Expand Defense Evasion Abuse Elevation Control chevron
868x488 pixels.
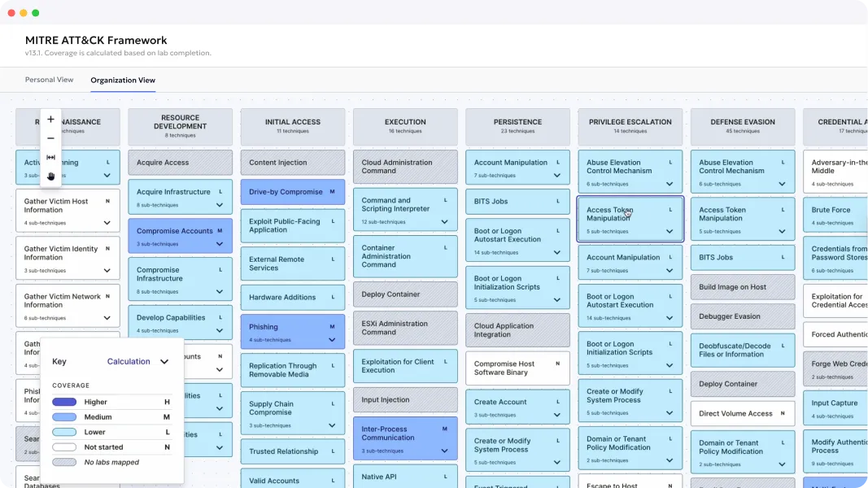tap(782, 184)
